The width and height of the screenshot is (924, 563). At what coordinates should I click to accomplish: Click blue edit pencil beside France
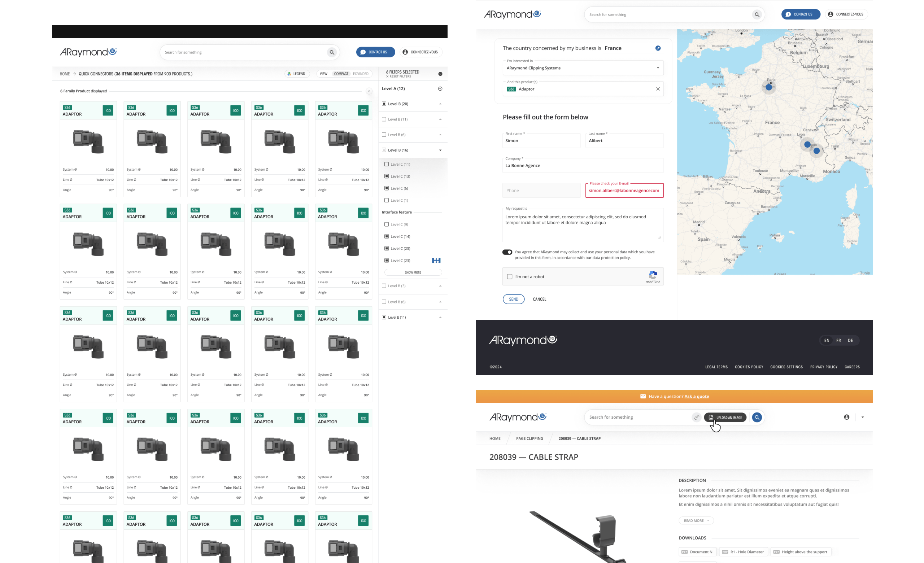[658, 48]
